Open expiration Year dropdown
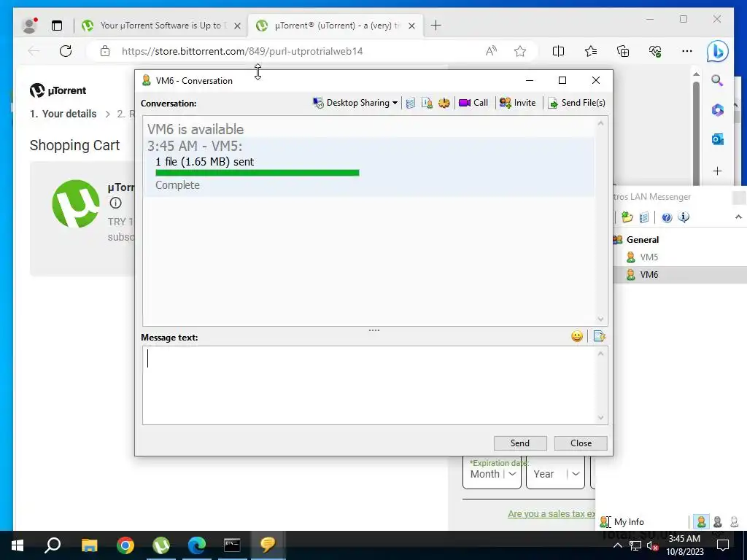 tap(555, 474)
